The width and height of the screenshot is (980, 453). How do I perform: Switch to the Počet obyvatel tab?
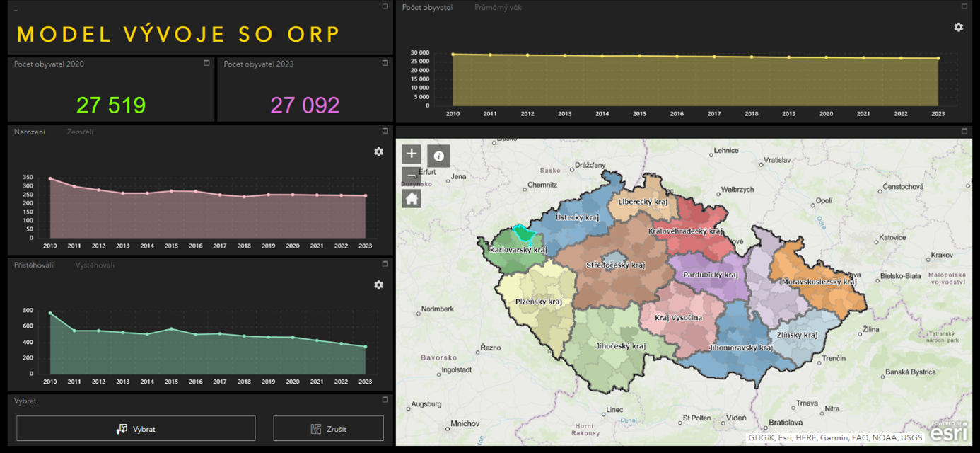tap(427, 8)
